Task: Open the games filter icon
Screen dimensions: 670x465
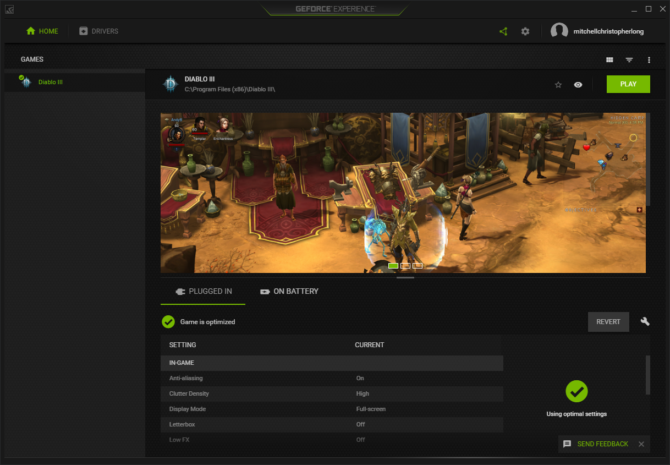Action: [x=629, y=60]
